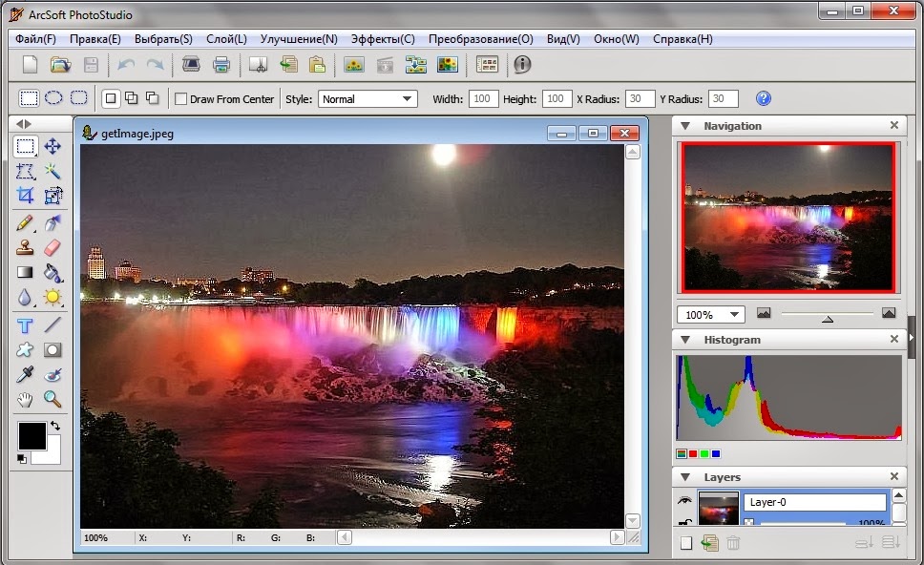
Task: Show only the red histogram channel
Action: point(692,453)
